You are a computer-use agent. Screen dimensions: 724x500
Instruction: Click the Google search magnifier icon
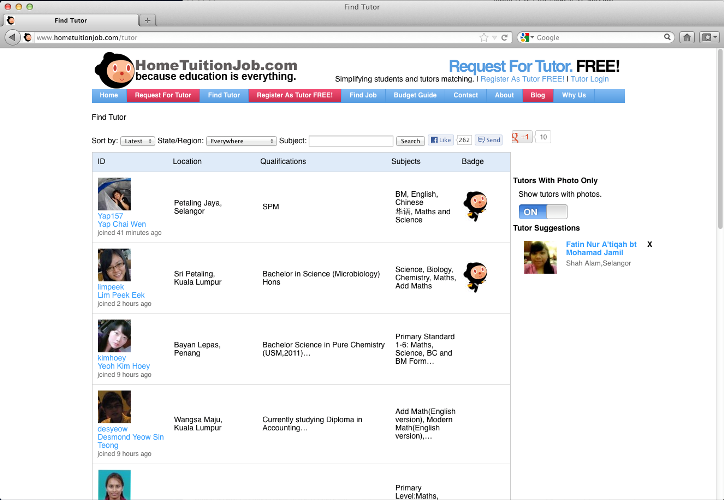[x=667, y=37]
